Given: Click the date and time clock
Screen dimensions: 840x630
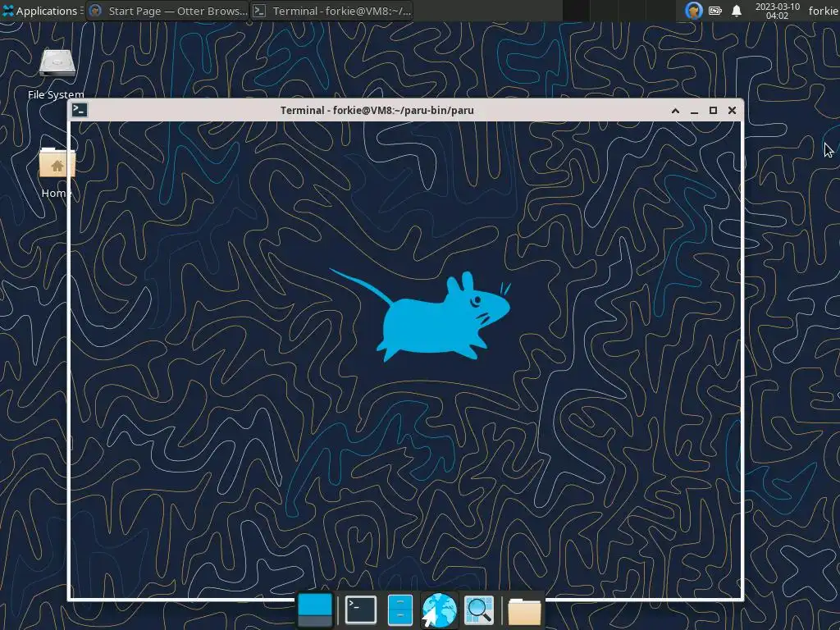Looking at the screenshot, I should [778, 11].
